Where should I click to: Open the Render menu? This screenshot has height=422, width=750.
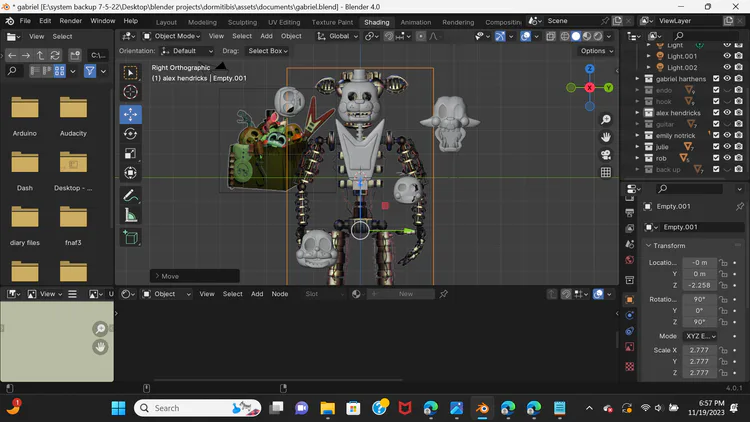pos(70,21)
